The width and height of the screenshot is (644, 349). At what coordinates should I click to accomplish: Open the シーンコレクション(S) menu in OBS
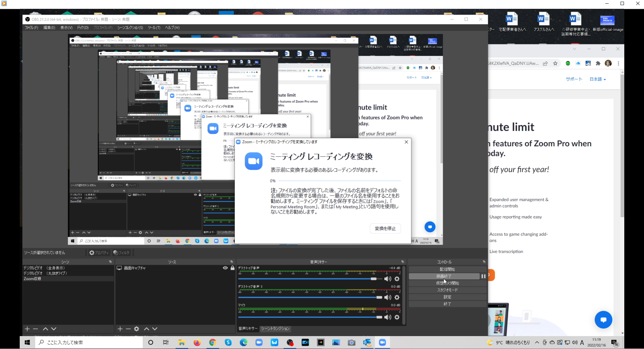click(130, 27)
